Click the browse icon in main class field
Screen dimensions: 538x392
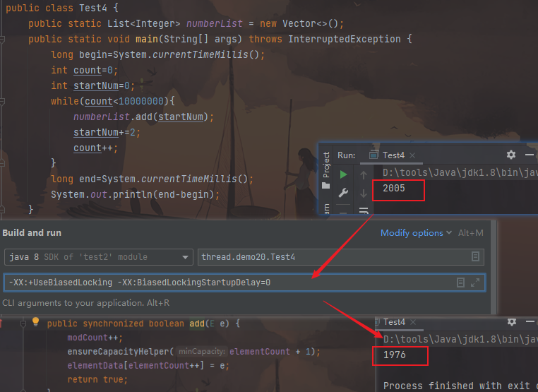coord(476,256)
